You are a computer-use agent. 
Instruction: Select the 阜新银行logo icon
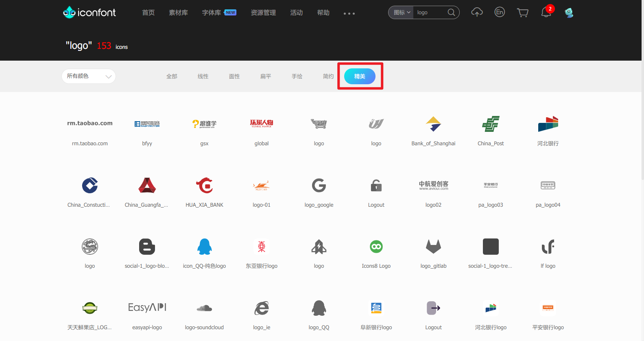tap(376, 308)
